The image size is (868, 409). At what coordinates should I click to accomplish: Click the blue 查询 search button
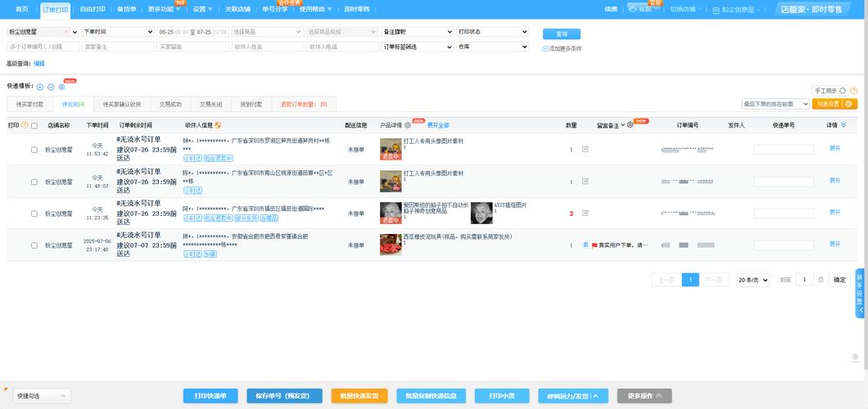click(x=561, y=34)
